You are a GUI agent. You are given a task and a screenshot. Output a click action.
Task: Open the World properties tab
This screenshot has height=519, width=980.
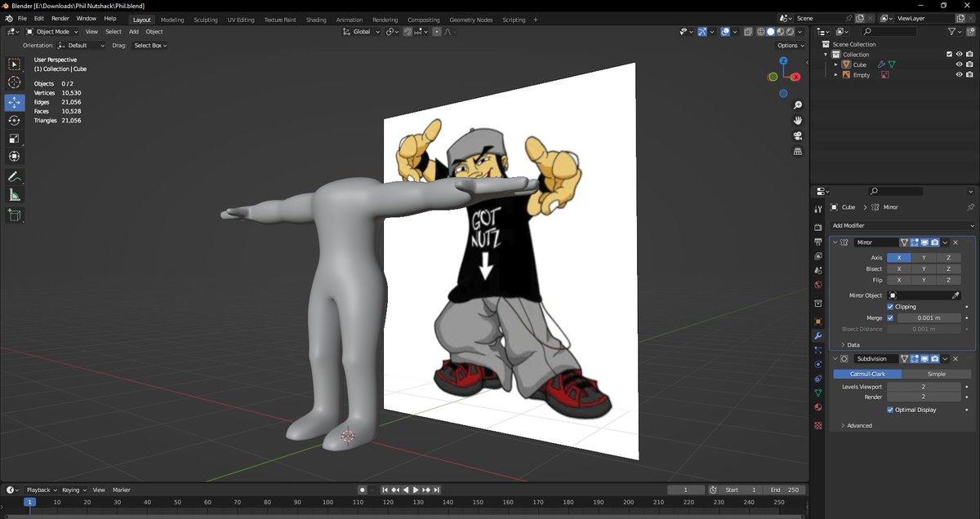pyautogui.click(x=818, y=285)
